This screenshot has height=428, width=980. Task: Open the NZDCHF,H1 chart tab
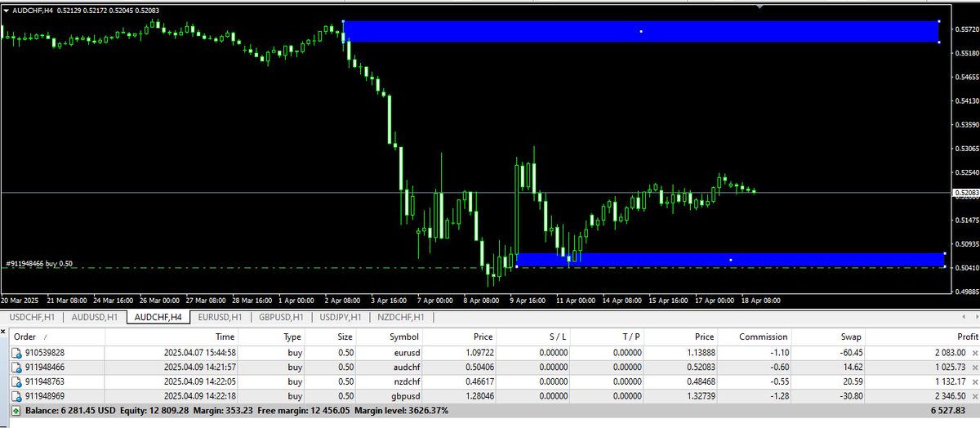click(x=401, y=317)
